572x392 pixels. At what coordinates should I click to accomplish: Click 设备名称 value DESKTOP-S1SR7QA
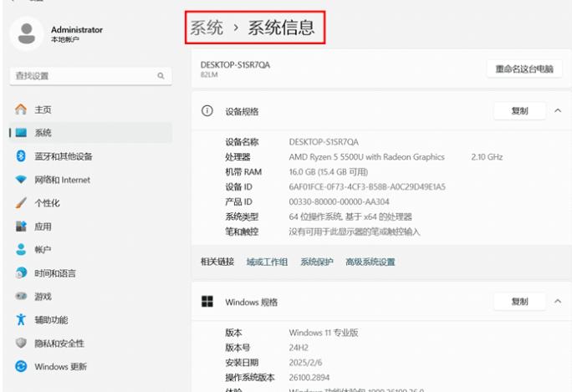point(324,142)
